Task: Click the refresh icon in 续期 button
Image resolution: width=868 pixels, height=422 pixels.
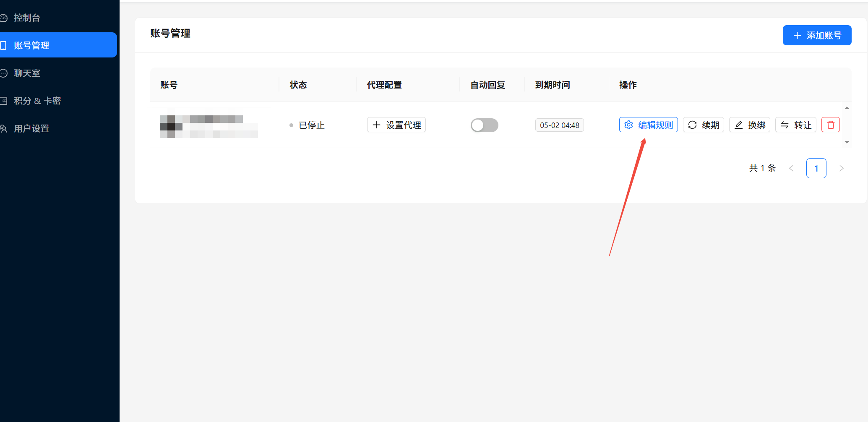Action: [692, 125]
